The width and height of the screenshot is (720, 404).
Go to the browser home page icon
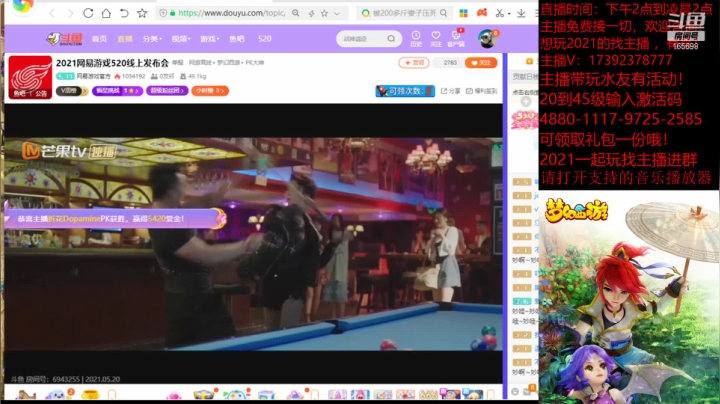(x=106, y=13)
